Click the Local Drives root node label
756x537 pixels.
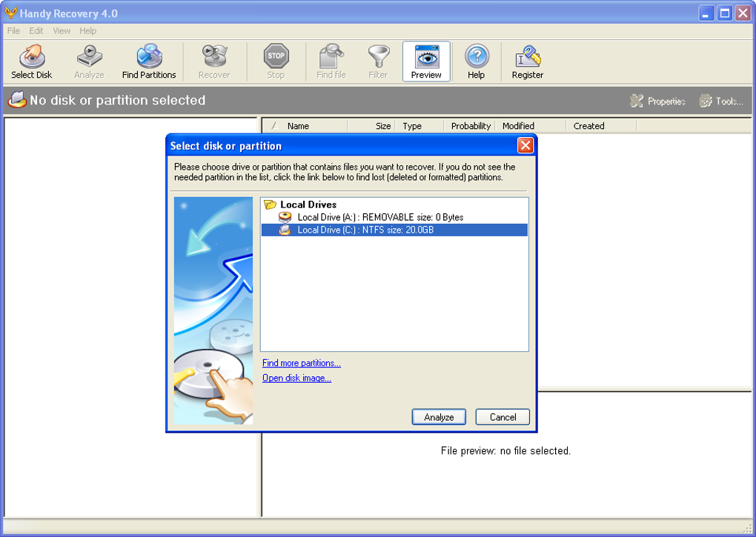(308, 204)
